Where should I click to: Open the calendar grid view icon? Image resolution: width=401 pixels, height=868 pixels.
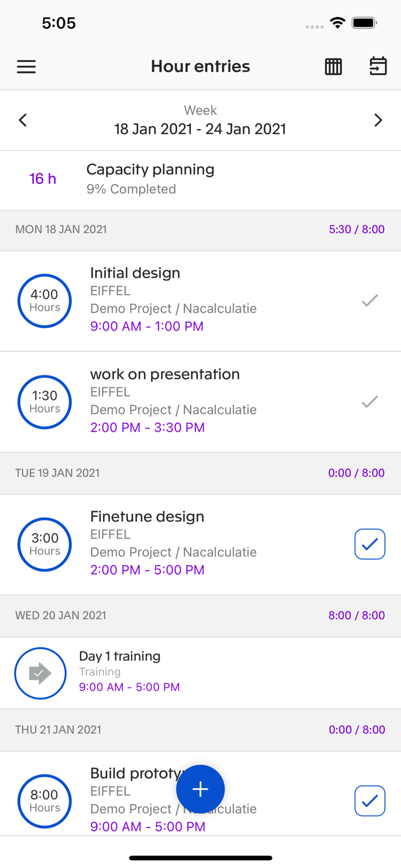click(333, 67)
